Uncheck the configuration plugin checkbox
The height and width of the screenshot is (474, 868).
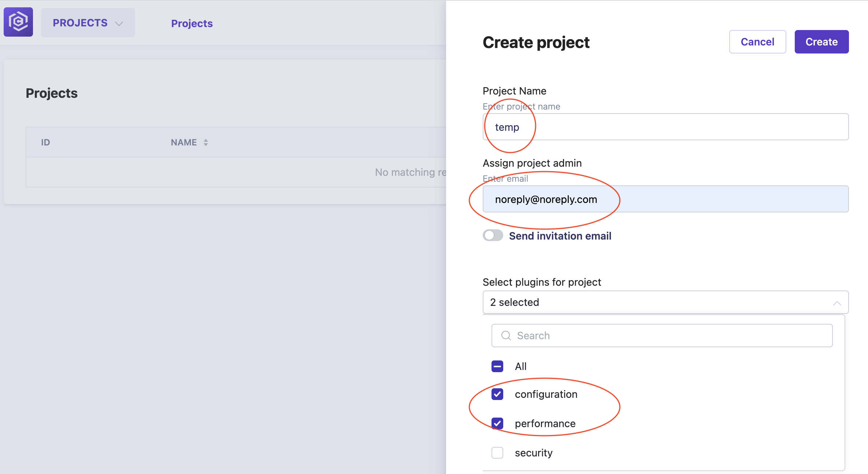[497, 394]
